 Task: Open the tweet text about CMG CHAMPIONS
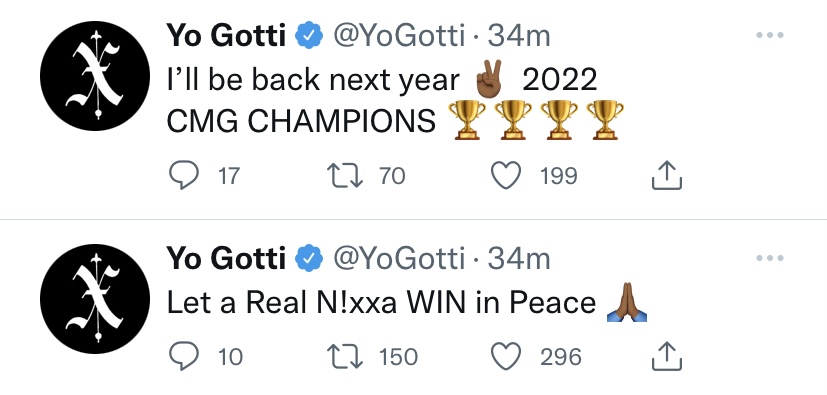395,100
